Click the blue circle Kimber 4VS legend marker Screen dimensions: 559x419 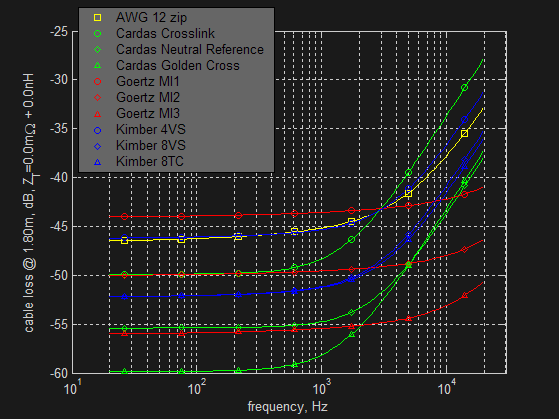[x=97, y=130]
